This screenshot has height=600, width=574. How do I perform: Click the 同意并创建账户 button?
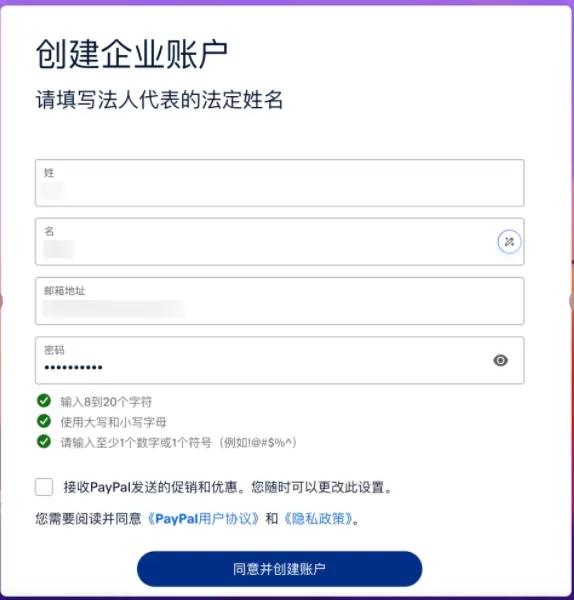point(280,569)
